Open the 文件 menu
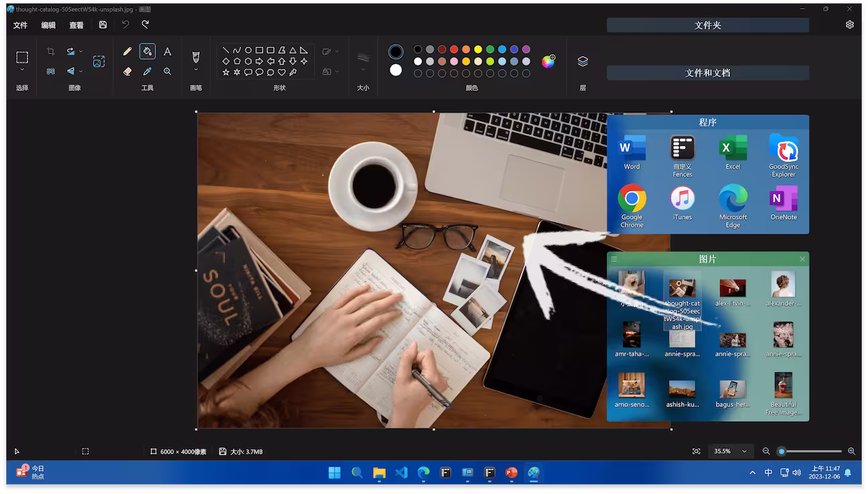Screen dimensions: 868x494 coord(21,25)
